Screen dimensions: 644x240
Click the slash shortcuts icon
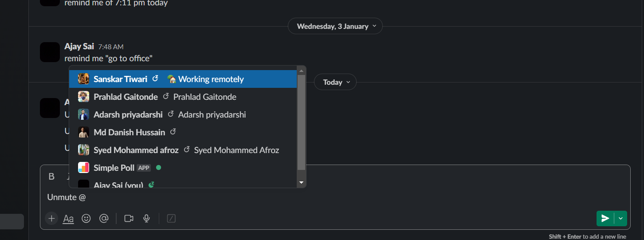tap(171, 218)
